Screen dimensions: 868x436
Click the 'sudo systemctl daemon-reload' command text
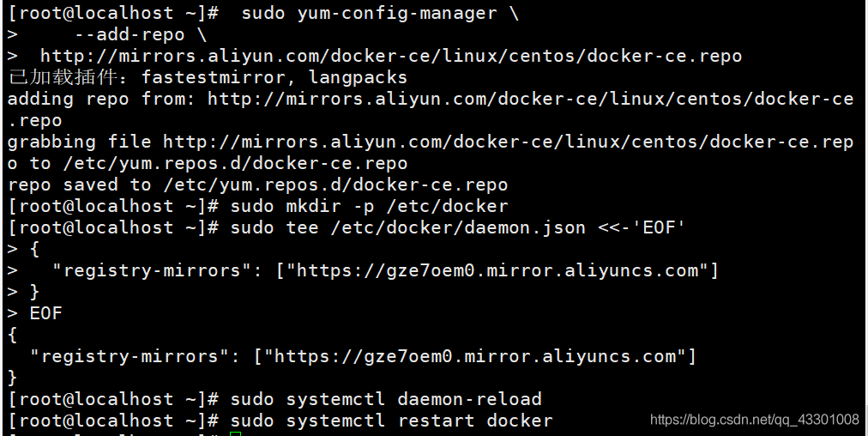(386, 399)
